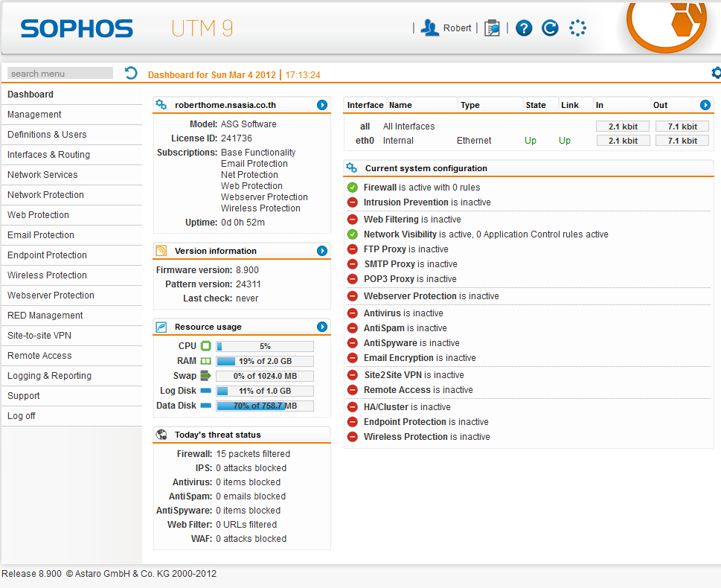Click the CPU 5% usage bar
The width and height of the screenshot is (721, 588).
265,346
